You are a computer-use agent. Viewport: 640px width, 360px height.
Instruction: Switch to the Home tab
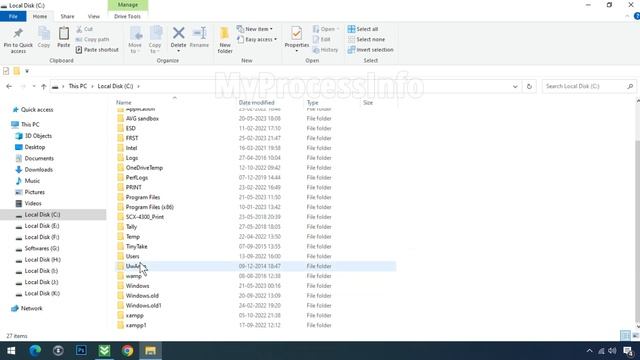[40, 16]
